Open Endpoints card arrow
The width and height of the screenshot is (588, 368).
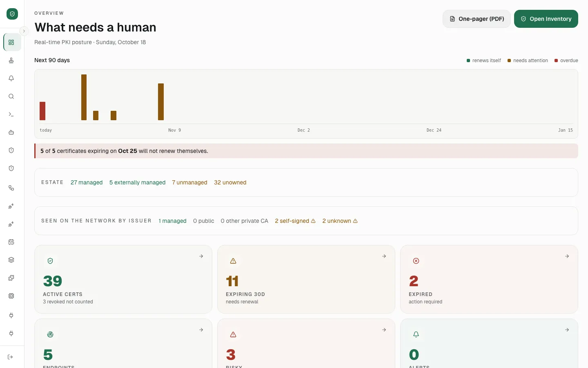pos(201,330)
